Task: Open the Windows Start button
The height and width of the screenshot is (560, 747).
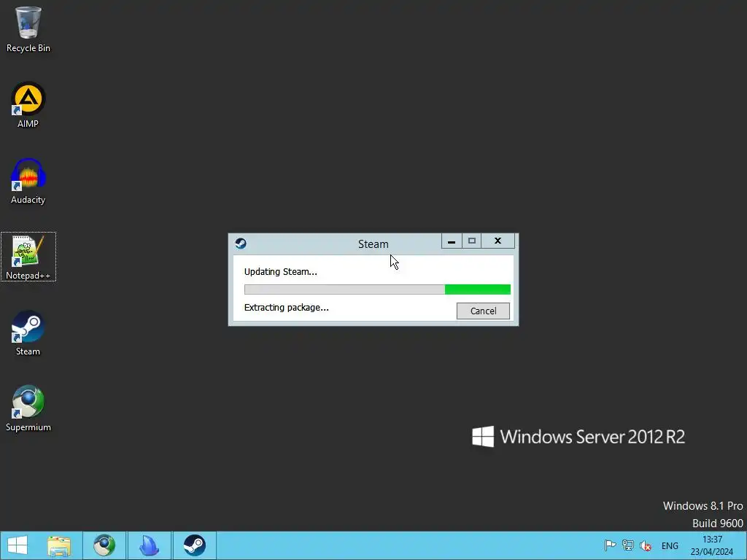Action: (x=18, y=545)
